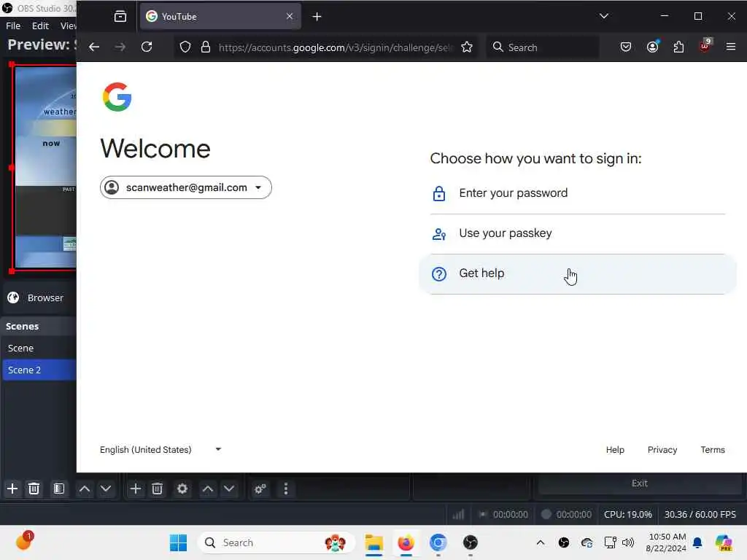Click the Windows taskbar Search box
Image resolution: width=747 pixels, height=560 pixels.
276,542
